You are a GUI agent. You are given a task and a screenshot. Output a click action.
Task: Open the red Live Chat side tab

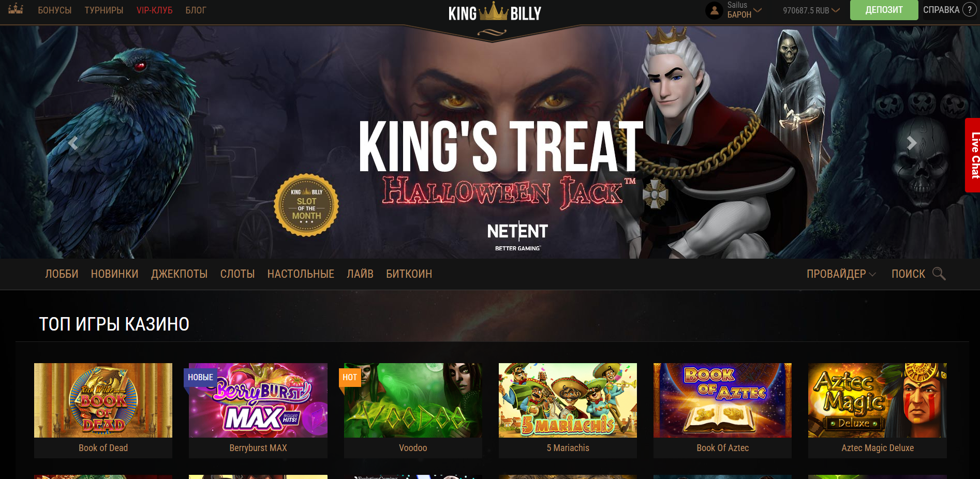tap(973, 155)
